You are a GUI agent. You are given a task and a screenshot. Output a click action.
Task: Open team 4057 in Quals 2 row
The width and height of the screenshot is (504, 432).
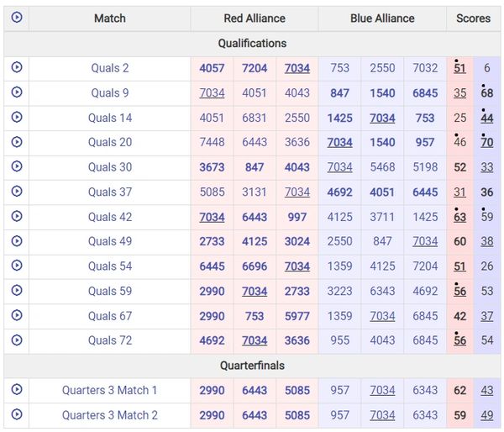click(212, 68)
